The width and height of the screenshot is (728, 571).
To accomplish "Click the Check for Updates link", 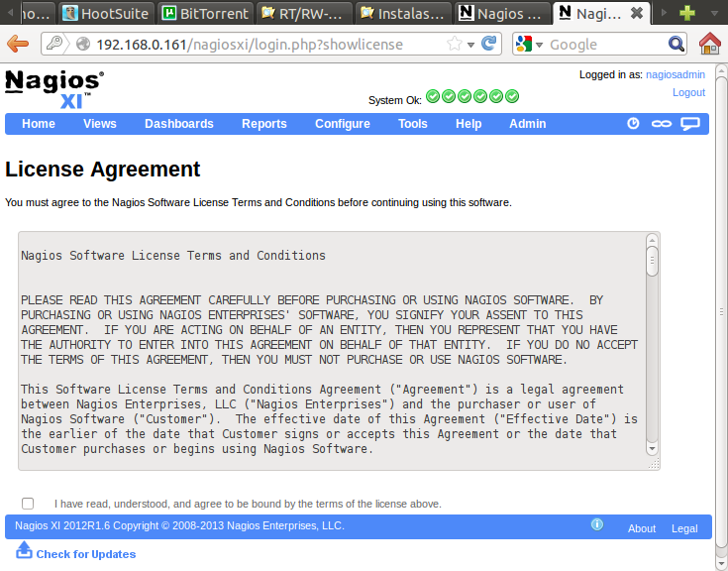I will click(86, 554).
